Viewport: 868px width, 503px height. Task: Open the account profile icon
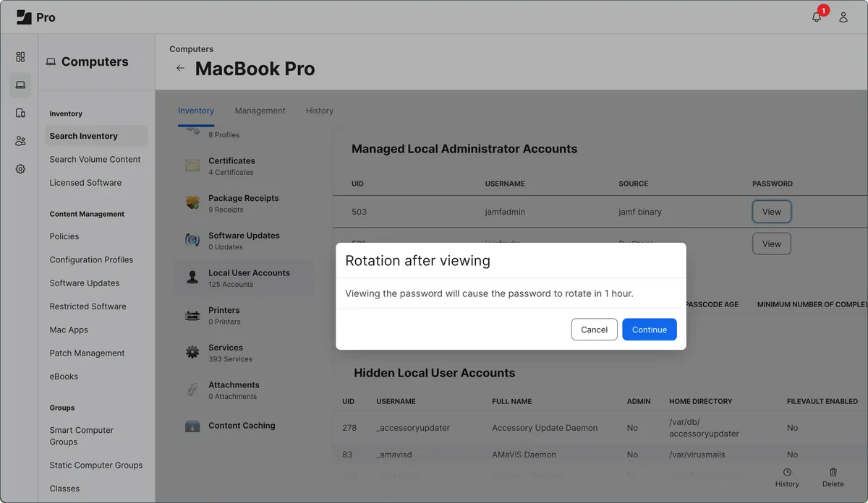(843, 16)
